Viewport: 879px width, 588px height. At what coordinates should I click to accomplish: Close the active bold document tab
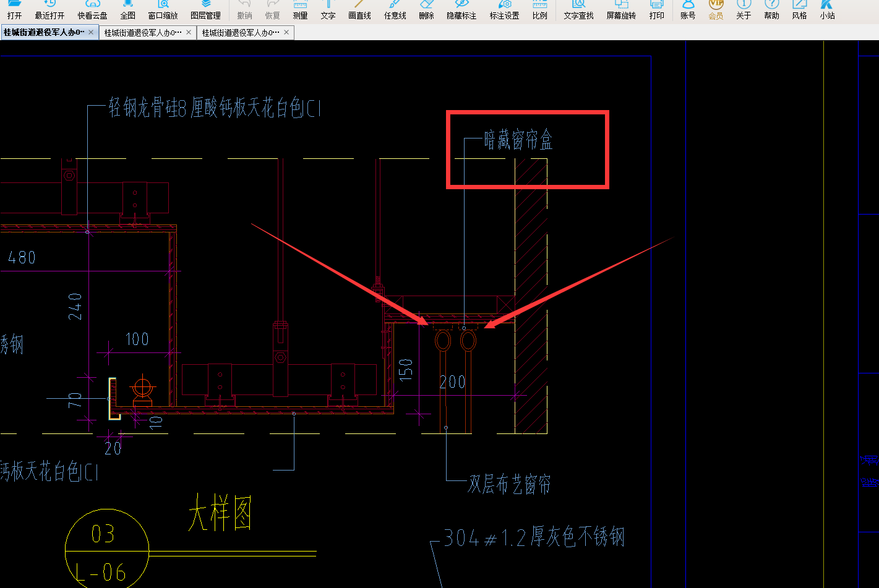click(x=91, y=32)
